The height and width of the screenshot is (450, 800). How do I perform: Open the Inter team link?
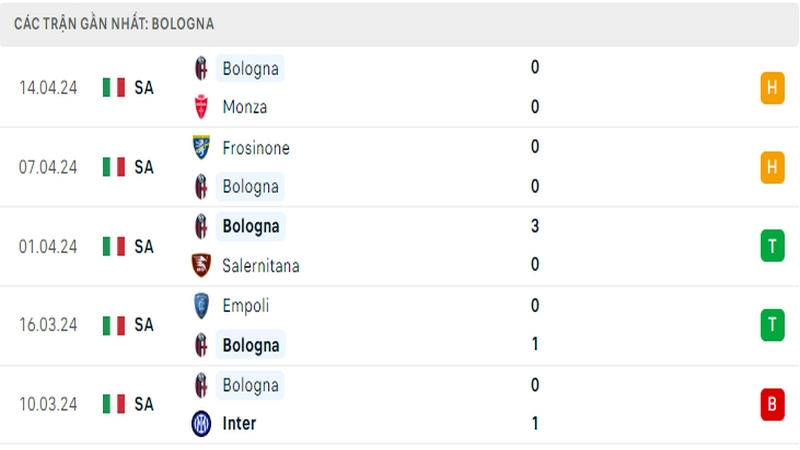tap(239, 423)
